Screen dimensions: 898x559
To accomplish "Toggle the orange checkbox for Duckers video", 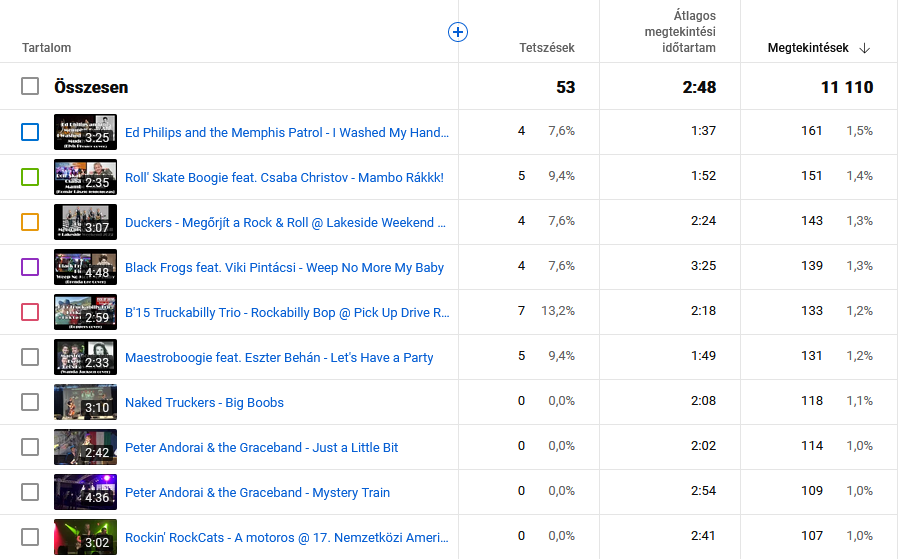I will click(x=30, y=222).
